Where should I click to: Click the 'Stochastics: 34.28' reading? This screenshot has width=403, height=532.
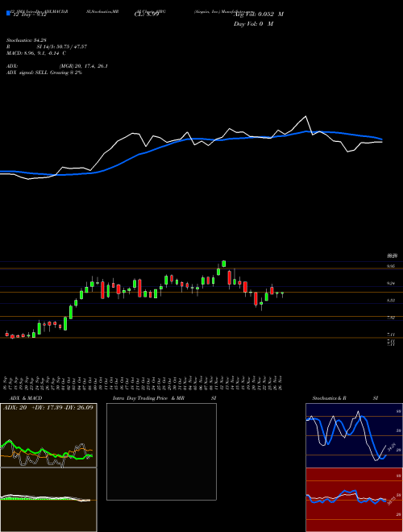coord(25,41)
